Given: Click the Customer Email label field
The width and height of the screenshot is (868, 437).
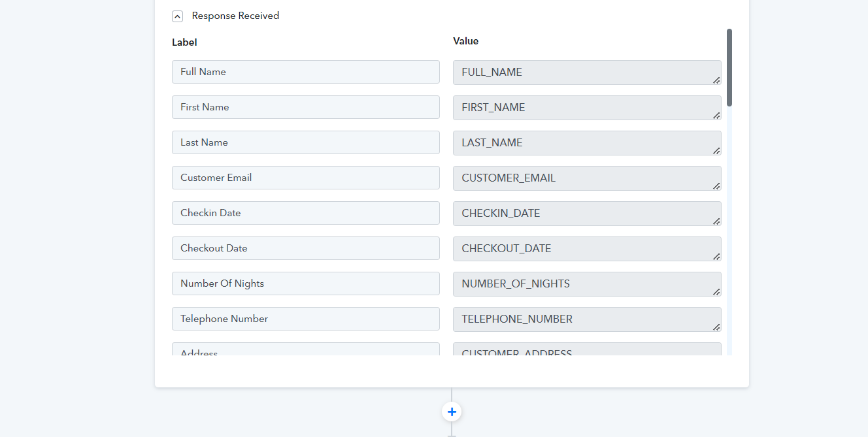Looking at the screenshot, I should (305, 178).
